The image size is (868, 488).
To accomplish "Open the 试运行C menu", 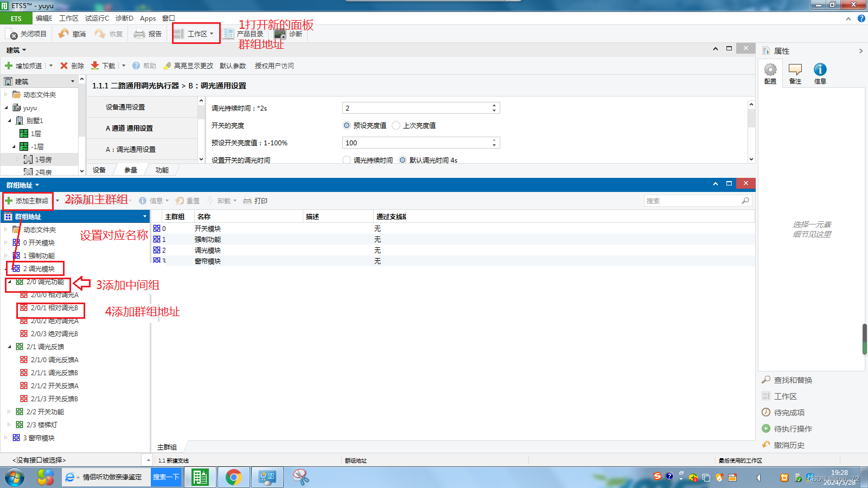I will tap(97, 18).
